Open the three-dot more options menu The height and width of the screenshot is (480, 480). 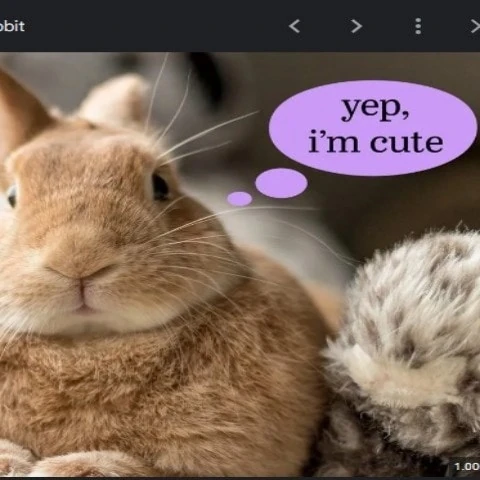pos(418,26)
